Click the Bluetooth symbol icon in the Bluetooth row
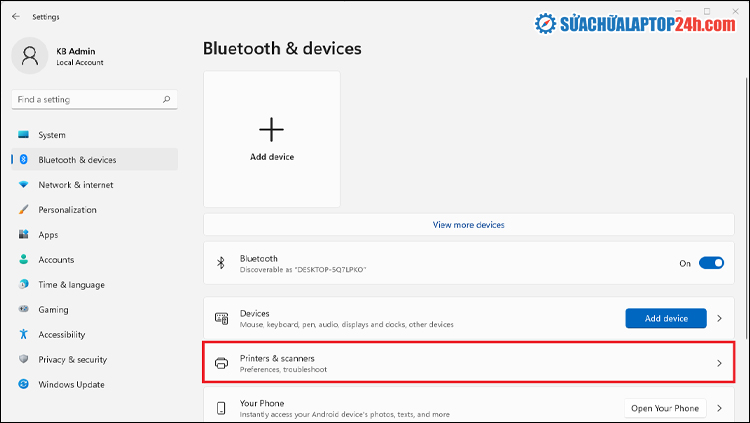Image resolution: width=750 pixels, height=423 pixels. [x=221, y=263]
